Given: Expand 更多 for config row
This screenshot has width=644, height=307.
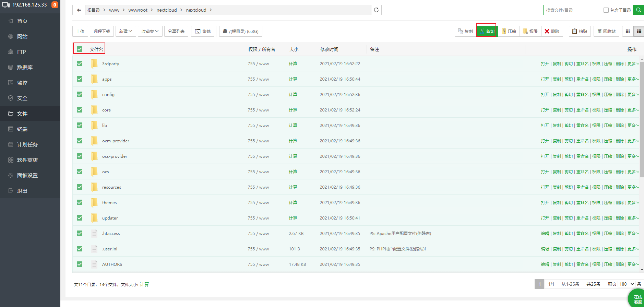Looking at the screenshot, I should click(x=633, y=94).
